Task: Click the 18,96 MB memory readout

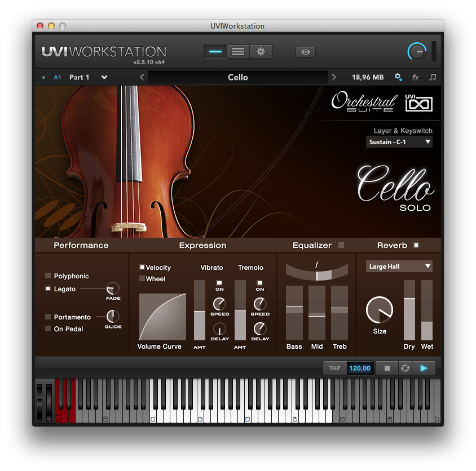Action: point(368,77)
